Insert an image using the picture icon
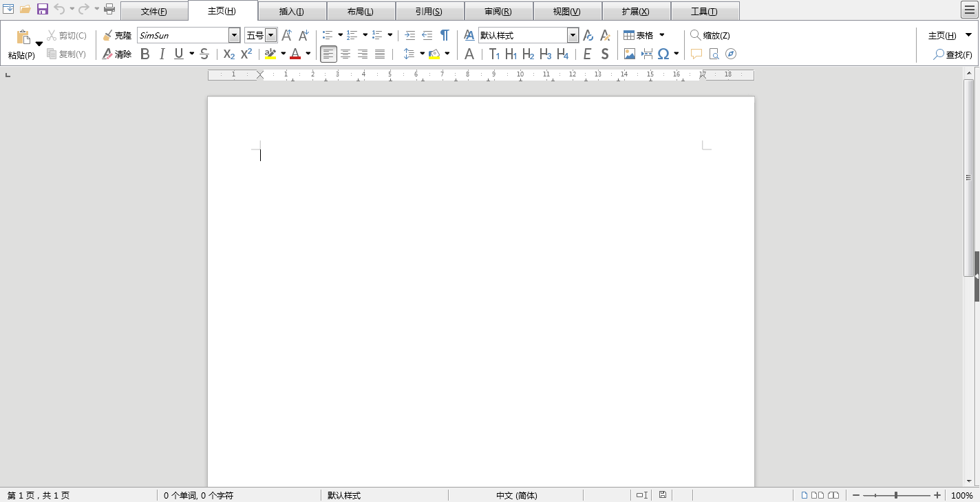Screen dimensions: 980x502 pos(629,54)
